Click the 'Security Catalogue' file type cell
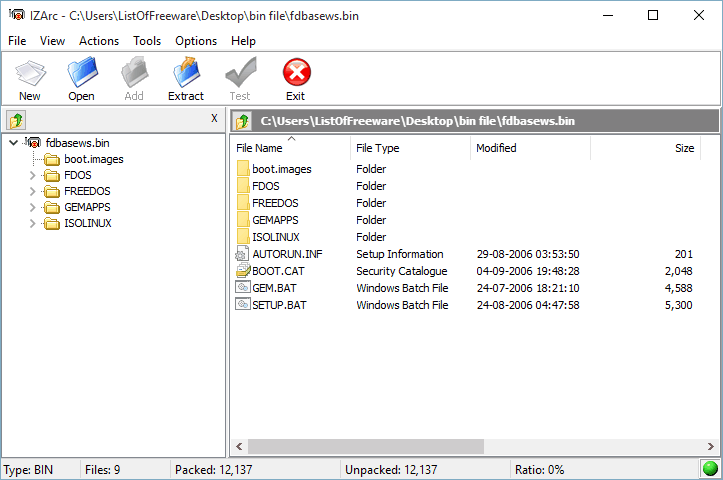The width and height of the screenshot is (723, 480). coord(402,271)
